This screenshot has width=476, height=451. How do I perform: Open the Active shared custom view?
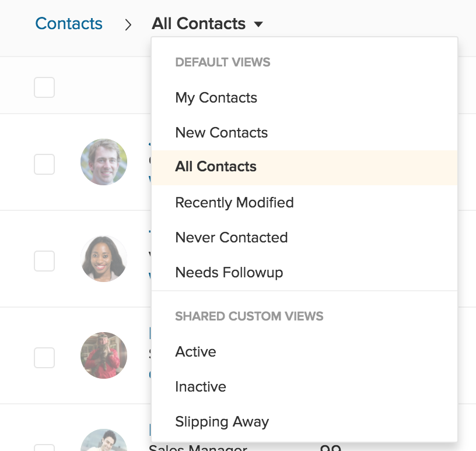click(x=195, y=352)
